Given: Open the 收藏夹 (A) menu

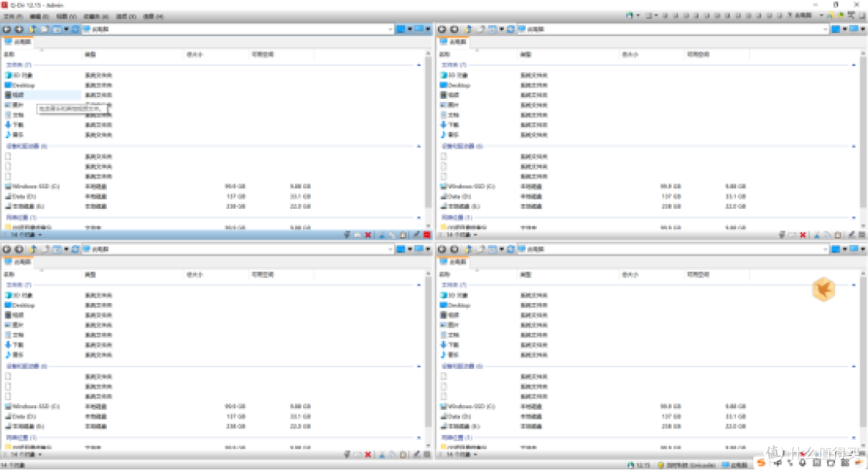Looking at the screenshot, I should [x=96, y=17].
